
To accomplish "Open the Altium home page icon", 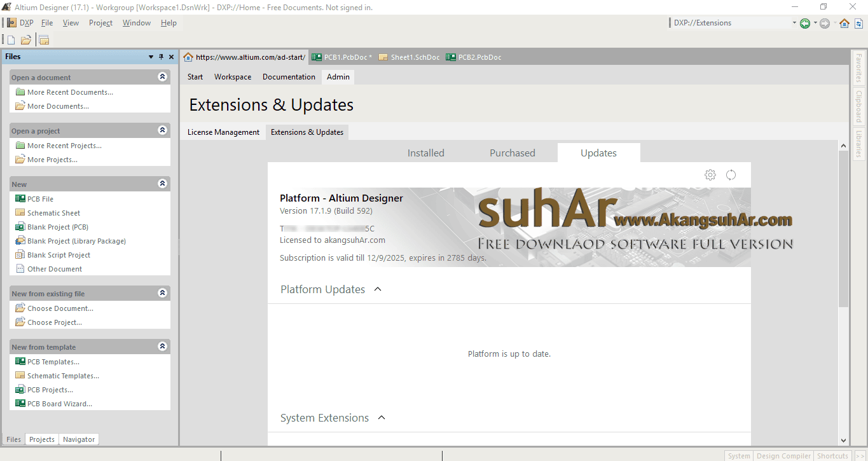I will pos(844,23).
